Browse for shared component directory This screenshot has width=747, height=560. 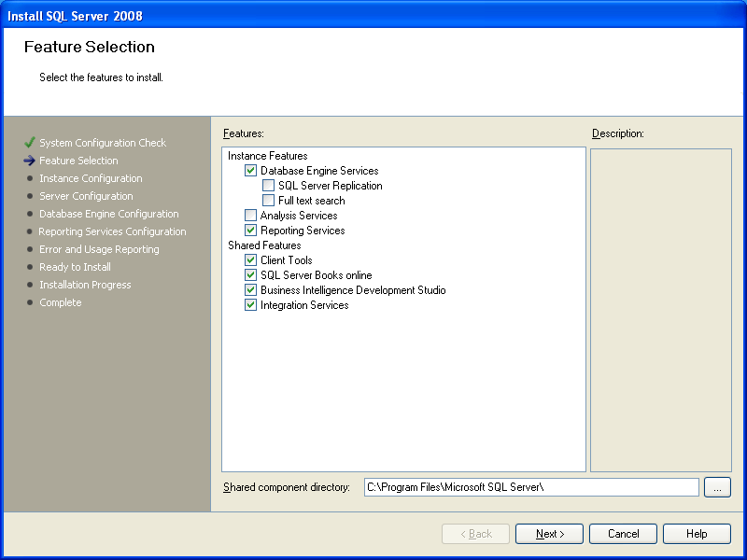717,487
